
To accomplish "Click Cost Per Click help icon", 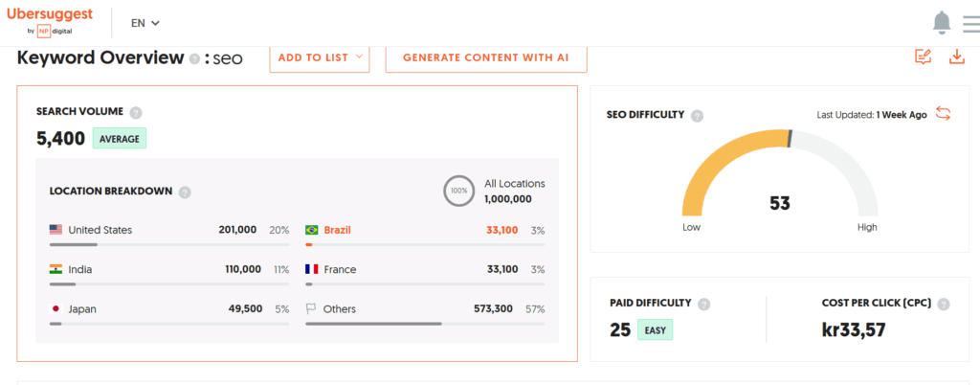I will pyautogui.click(x=944, y=305).
